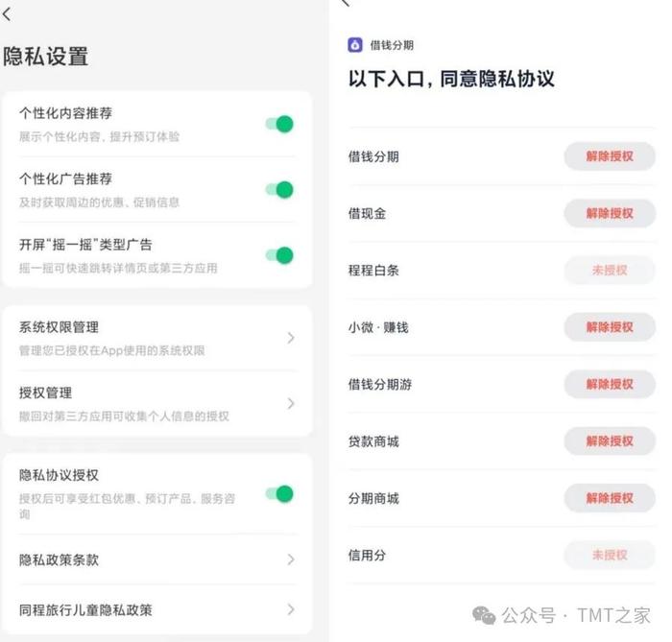Select the 授权管理 row title
Image resolution: width=672 pixels, height=642 pixels.
point(45,392)
